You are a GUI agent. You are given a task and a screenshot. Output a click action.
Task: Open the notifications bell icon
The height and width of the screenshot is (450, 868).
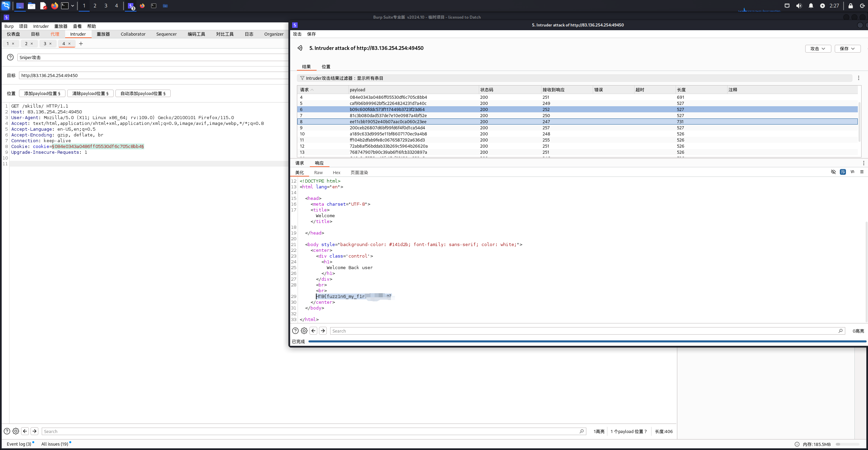pyautogui.click(x=811, y=6)
